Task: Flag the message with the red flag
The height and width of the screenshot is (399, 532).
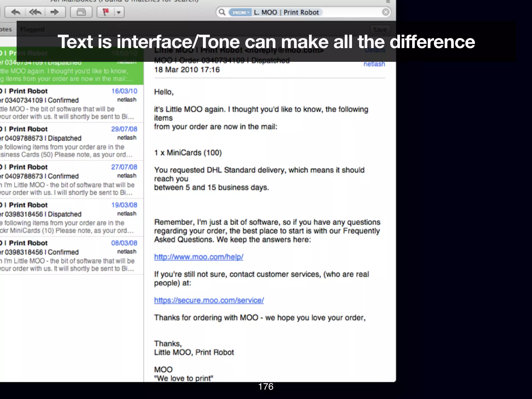Action: tap(106, 12)
